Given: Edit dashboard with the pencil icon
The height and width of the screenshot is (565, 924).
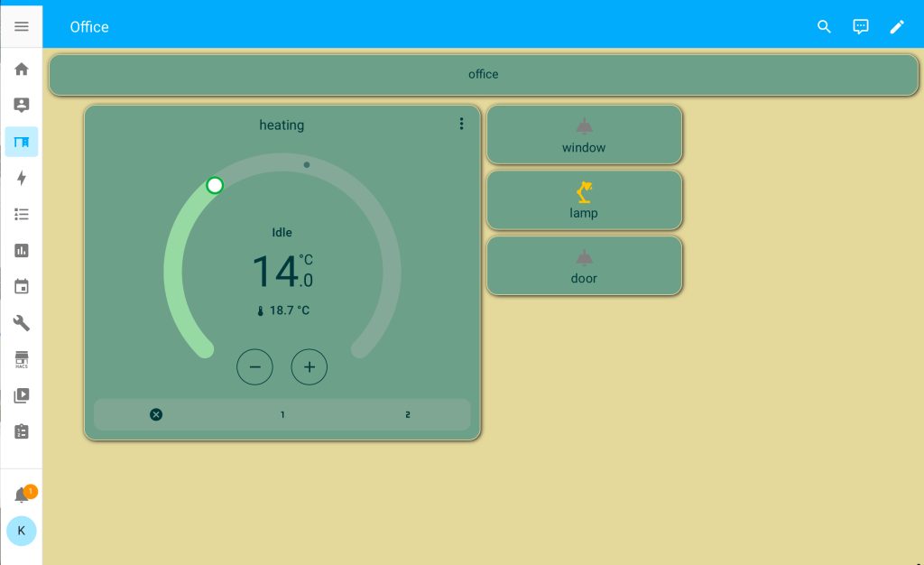Looking at the screenshot, I should pos(897,27).
